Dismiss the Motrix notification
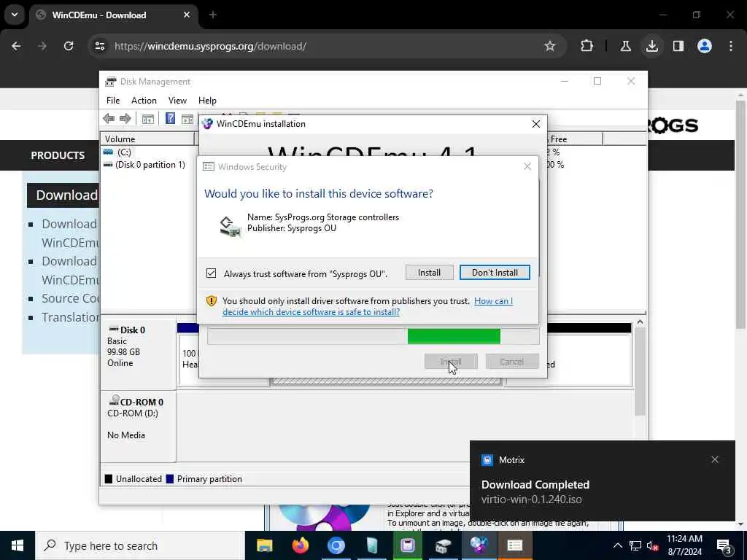 (x=715, y=459)
